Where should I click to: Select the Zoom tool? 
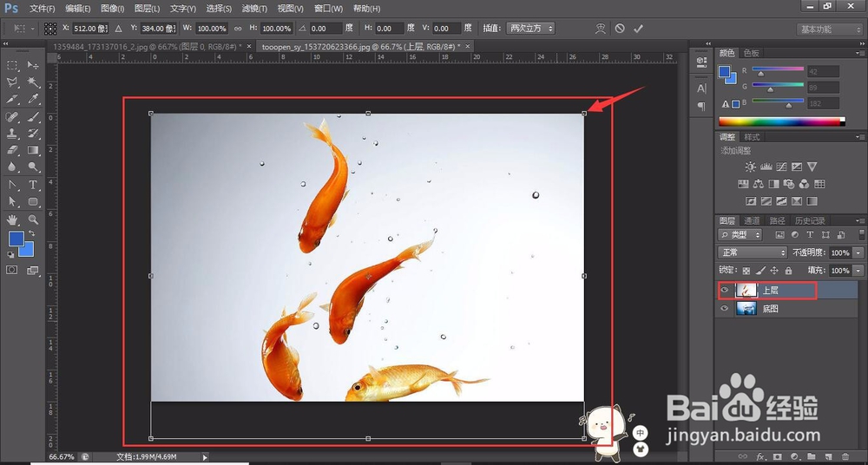click(33, 219)
